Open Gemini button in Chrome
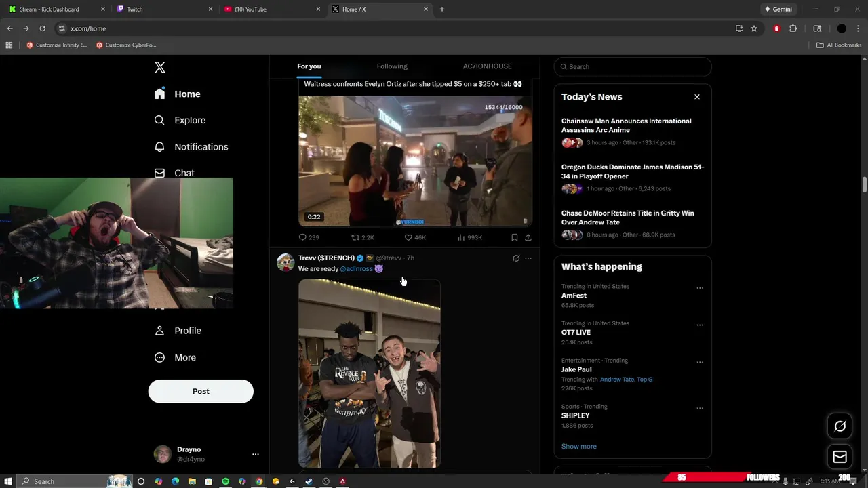Image resolution: width=868 pixels, height=488 pixels. (x=778, y=9)
